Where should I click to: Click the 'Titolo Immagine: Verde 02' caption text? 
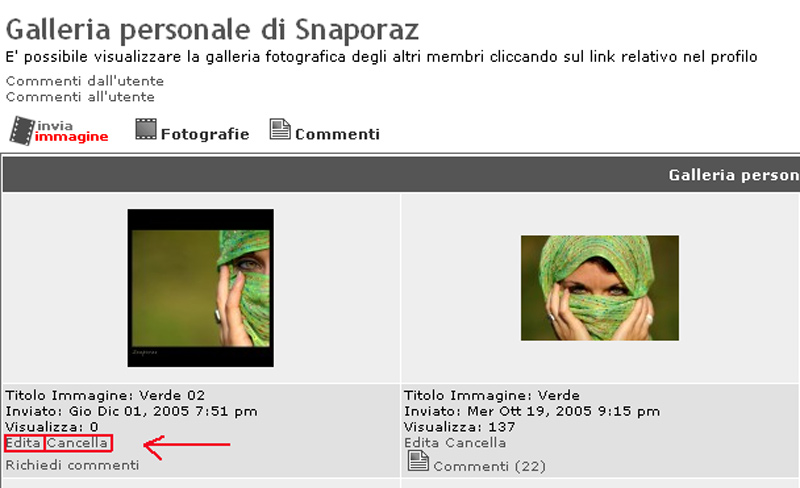(105, 396)
